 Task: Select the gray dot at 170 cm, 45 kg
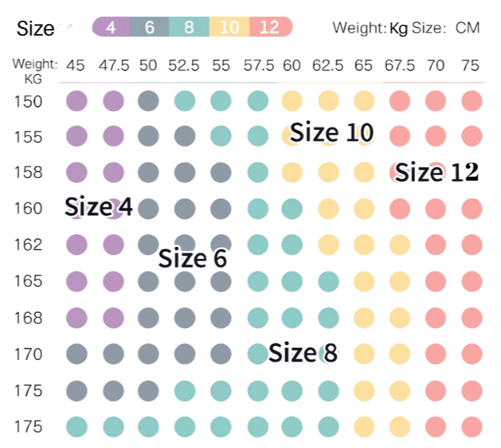[x=76, y=353]
